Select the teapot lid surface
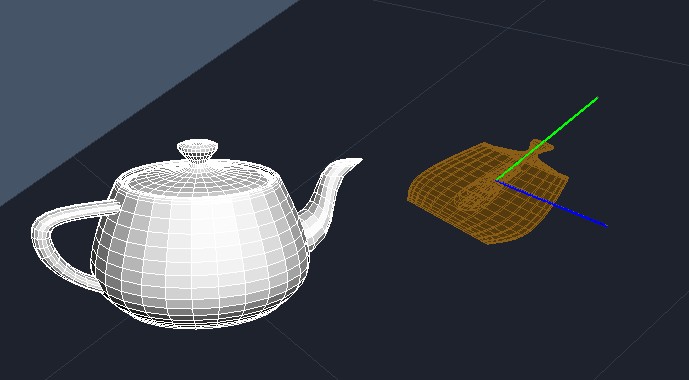 click(x=198, y=177)
